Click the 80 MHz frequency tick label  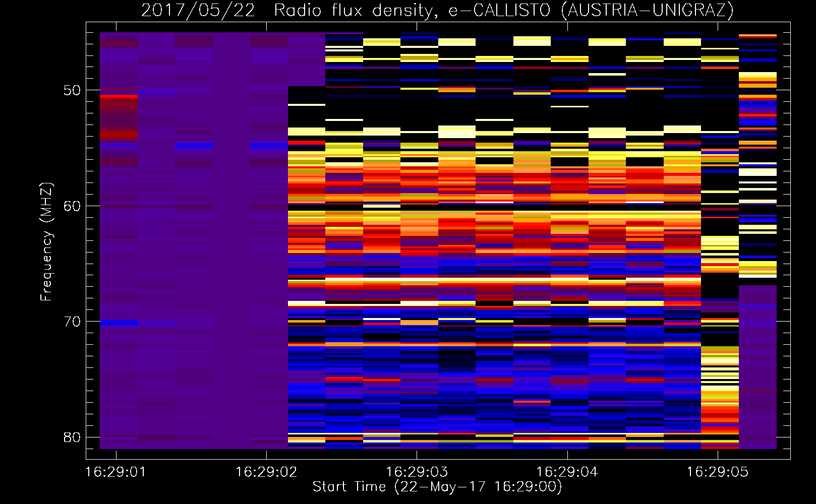pos(72,437)
